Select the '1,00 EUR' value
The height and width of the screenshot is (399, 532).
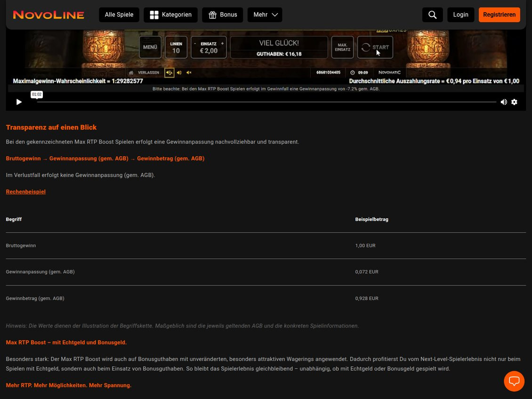365,246
